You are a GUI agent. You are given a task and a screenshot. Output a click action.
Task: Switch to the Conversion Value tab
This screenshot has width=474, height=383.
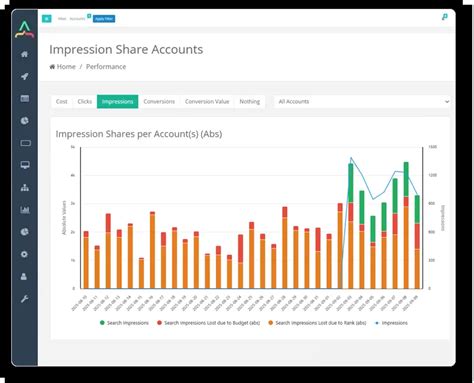tap(207, 101)
